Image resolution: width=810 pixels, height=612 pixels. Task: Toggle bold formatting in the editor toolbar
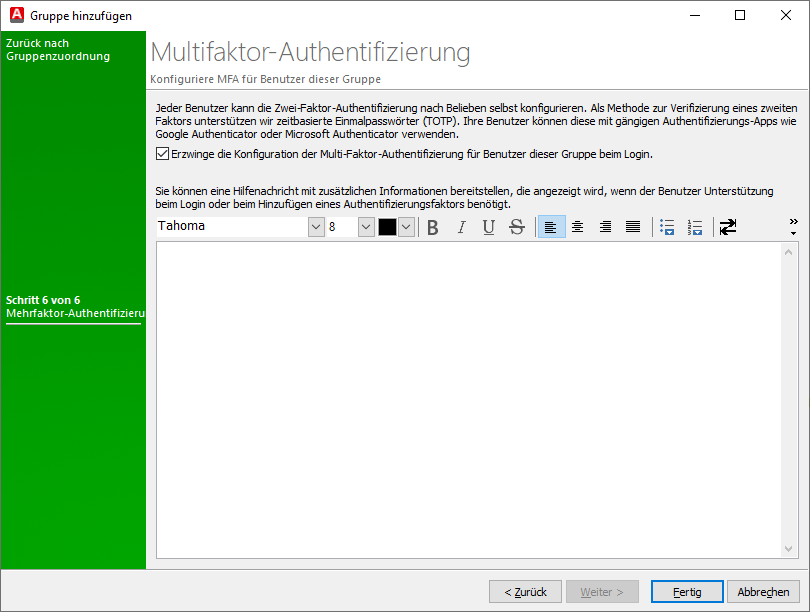[432, 227]
